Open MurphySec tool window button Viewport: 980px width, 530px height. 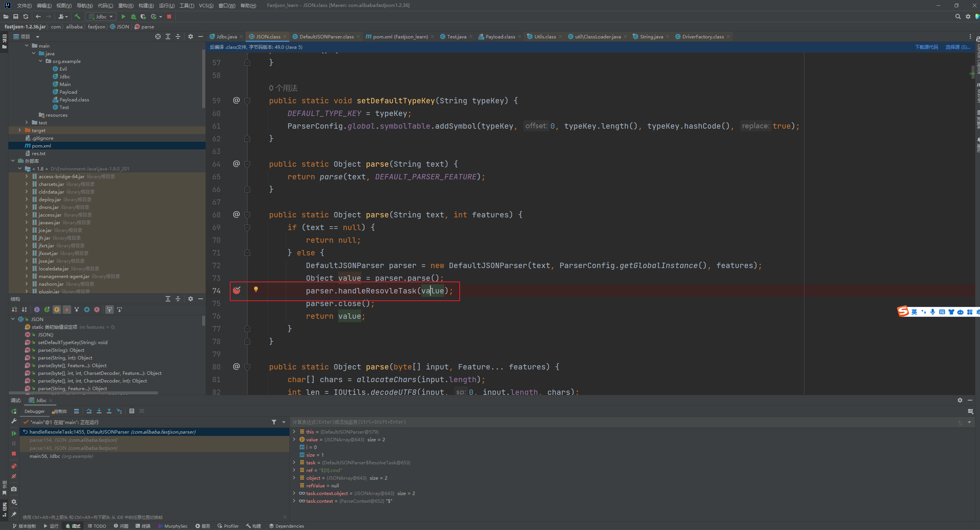(x=173, y=526)
